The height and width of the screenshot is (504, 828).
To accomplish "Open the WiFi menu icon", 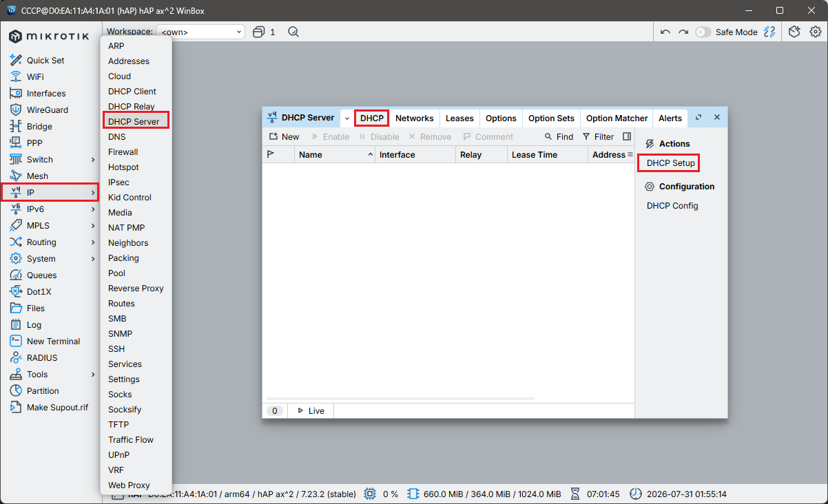I will 16,77.
